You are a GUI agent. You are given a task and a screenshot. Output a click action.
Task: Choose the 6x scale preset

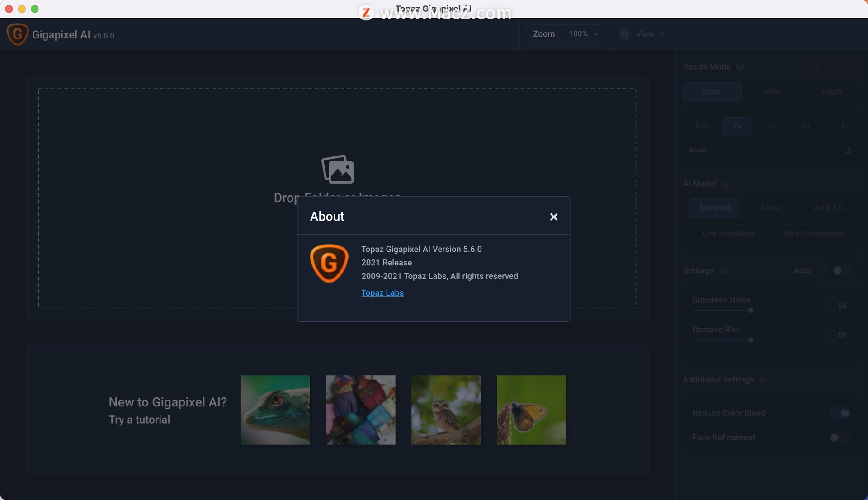806,127
